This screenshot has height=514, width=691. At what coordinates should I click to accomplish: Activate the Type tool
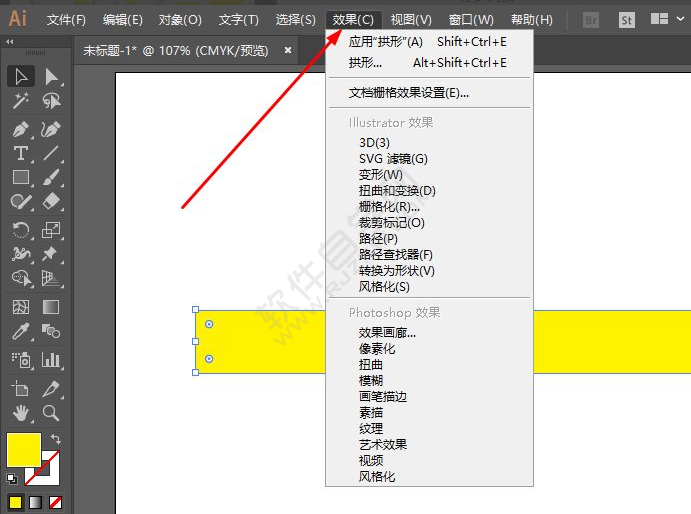click(x=21, y=153)
